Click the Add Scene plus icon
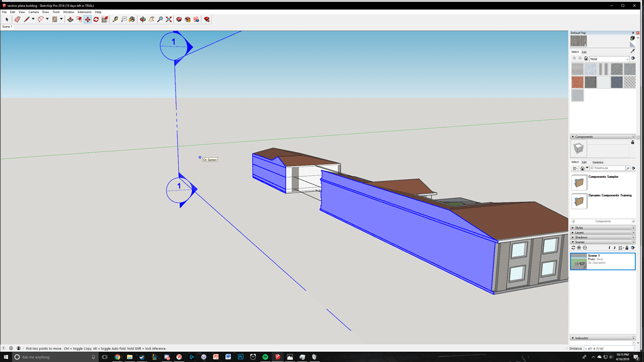This screenshot has height=362, width=644. (x=579, y=248)
